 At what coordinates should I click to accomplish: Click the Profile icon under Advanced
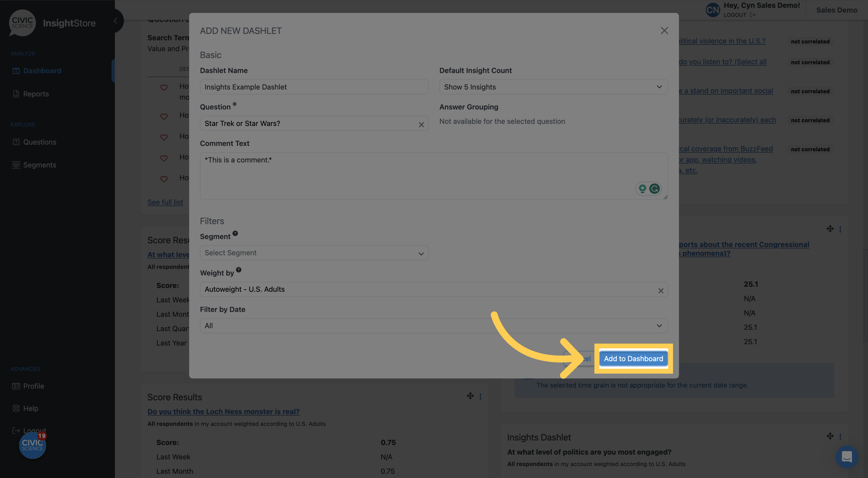(x=16, y=386)
